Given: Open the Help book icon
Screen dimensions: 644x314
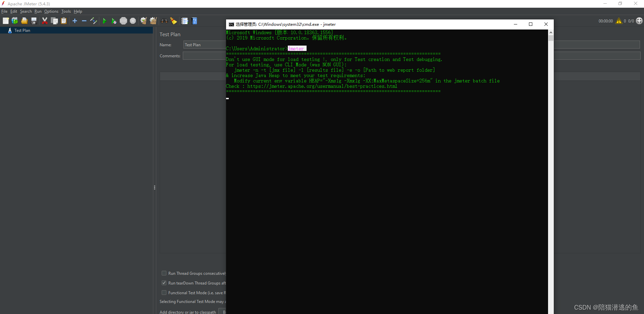Looking at the screenshot, I should tap(194, 21).
